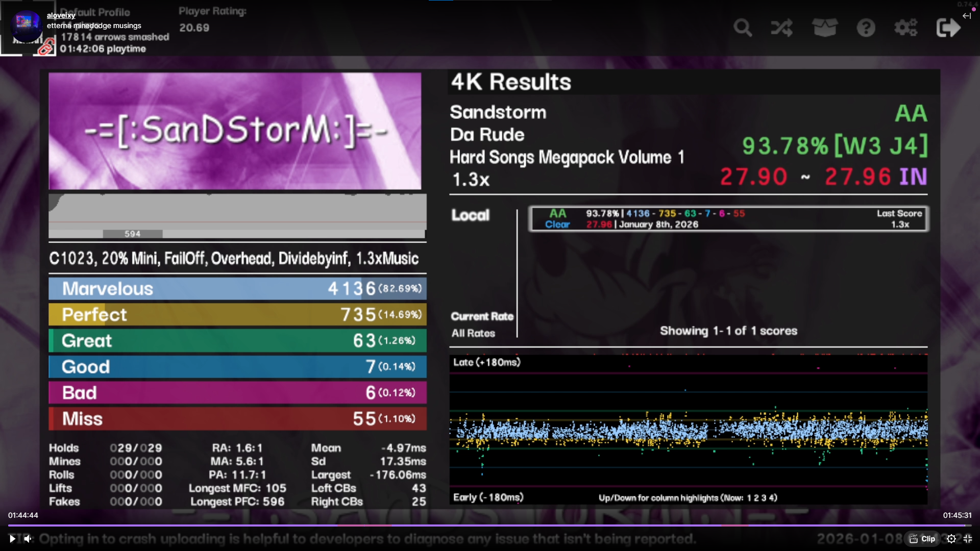Switch the Local scores tab

(470, 215)
